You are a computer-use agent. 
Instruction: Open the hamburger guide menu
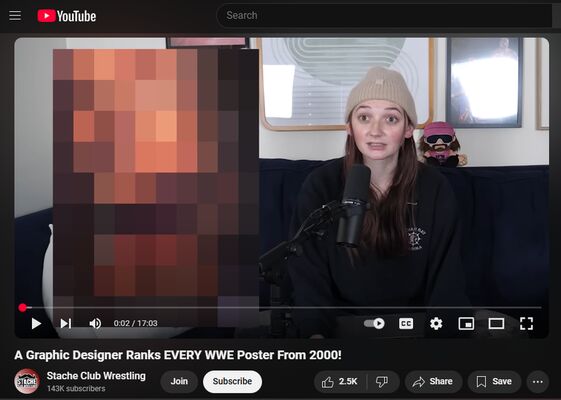coord(15,16)
